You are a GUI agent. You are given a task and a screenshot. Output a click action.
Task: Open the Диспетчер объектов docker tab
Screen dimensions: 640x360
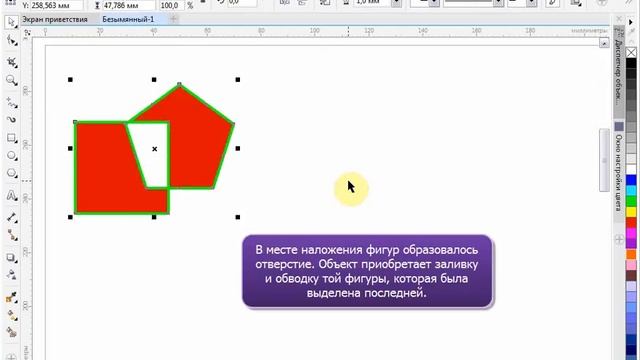619,71
